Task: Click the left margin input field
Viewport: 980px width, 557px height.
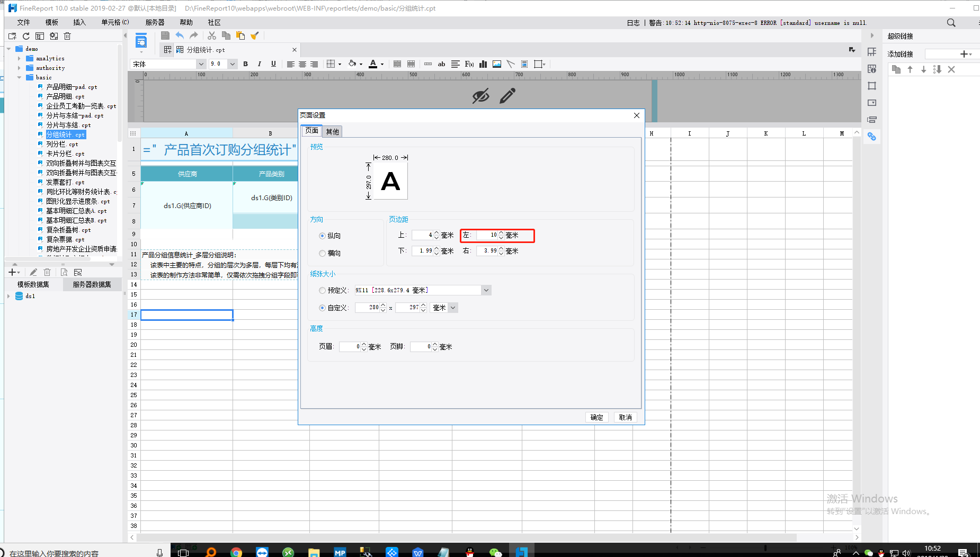Action: tap(487, 235)
